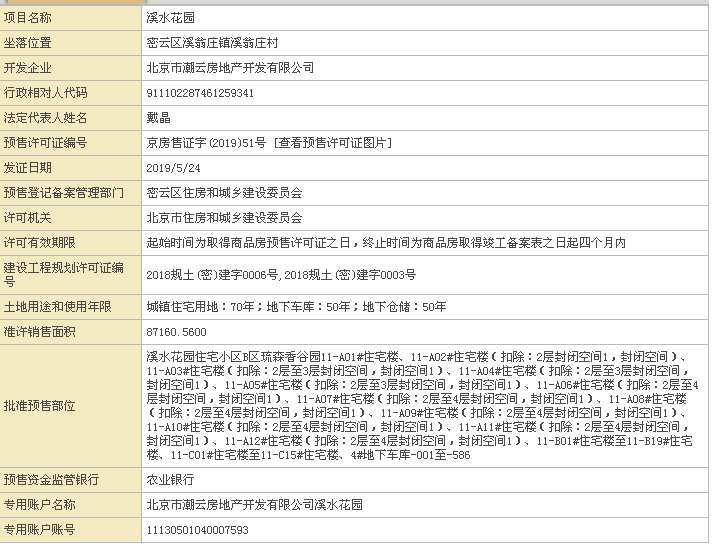This screenshot has height=547, width=712.
Task: Click the developer name in 开发企业 row
Action: click(230, 68)
